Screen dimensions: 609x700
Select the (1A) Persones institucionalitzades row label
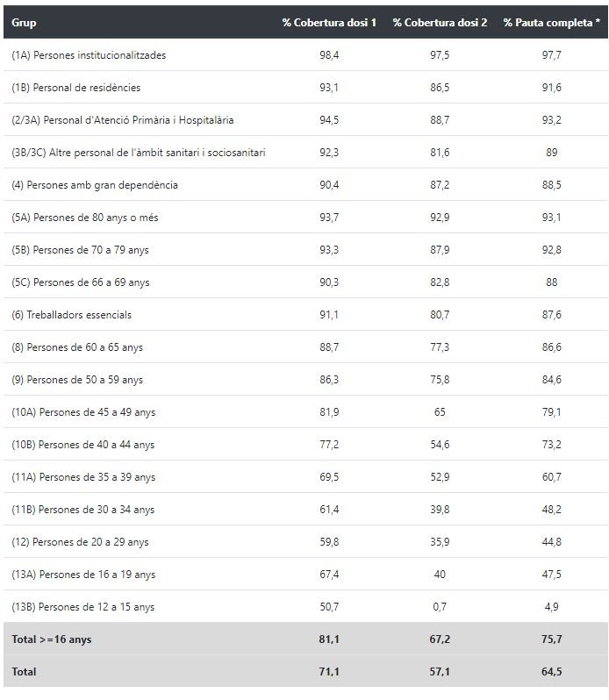click(x=89, y=55)
